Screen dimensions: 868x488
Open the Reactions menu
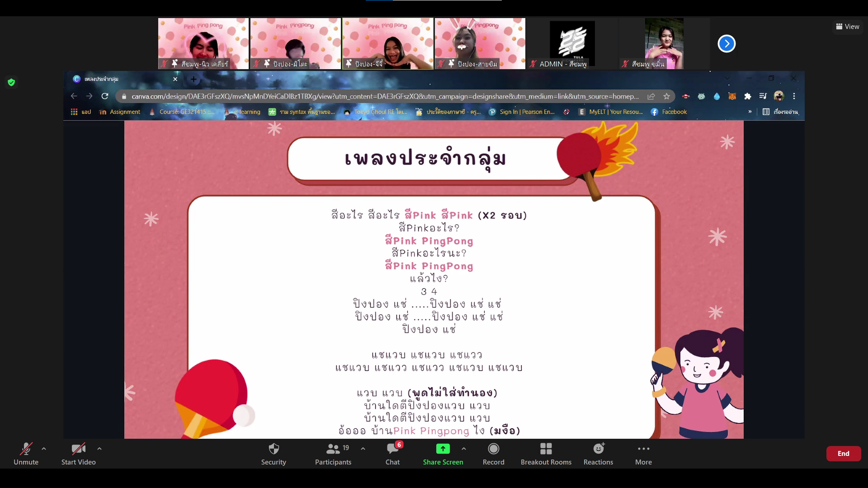pyautogui.click(x=598, y=453)
